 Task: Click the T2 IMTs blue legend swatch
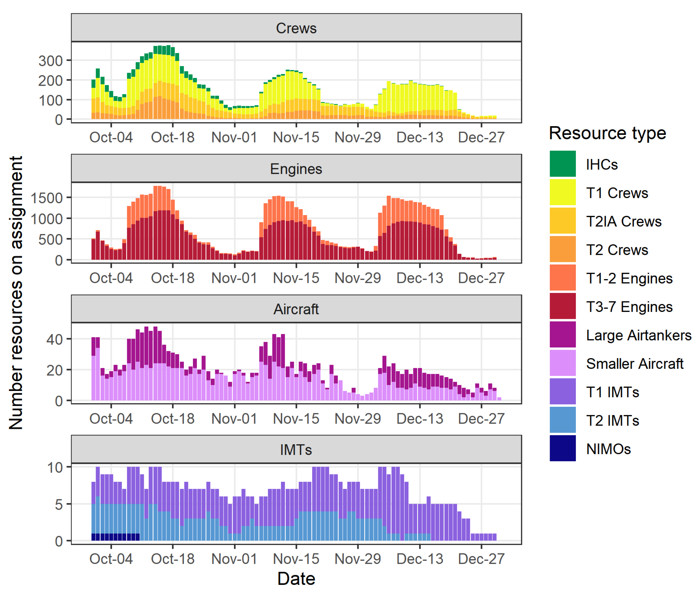(562, 420)
